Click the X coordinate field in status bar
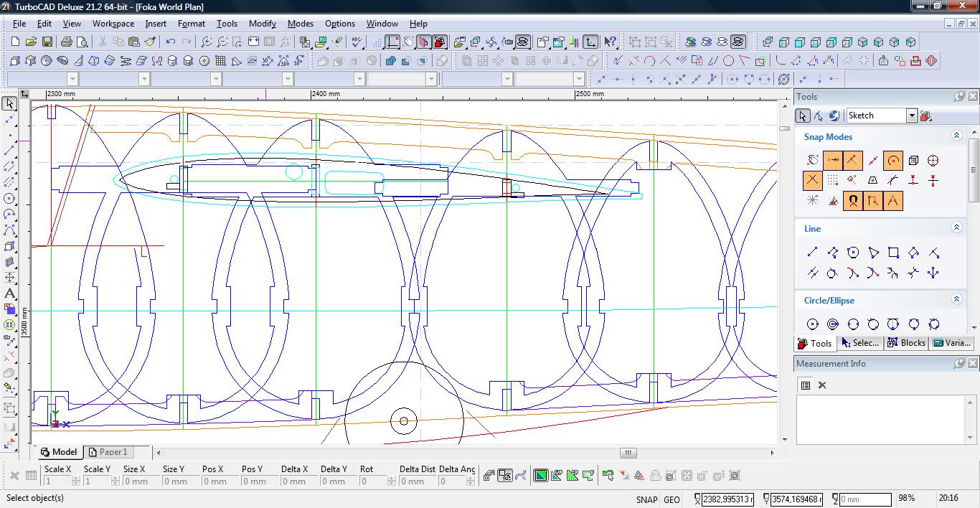Screen dimensions: 980x508 727,499
